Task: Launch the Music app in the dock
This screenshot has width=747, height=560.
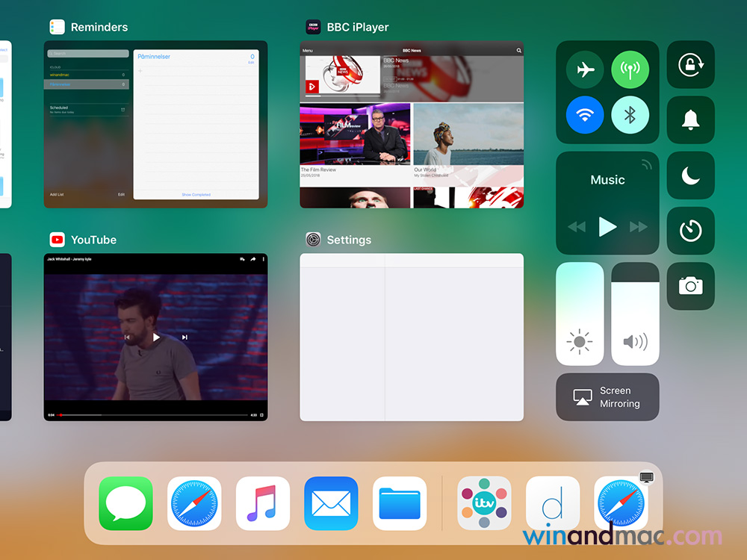Action: tap(262, 503)
